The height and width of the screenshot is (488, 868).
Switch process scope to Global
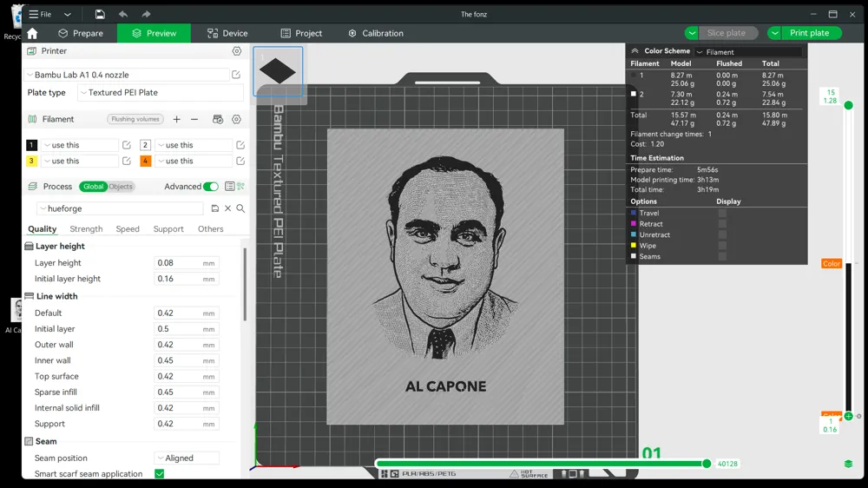[93, 187]
